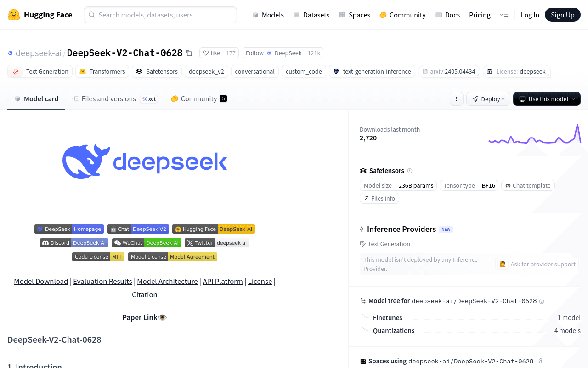Screen dimensions: 588x368
Task: Select the deepseek_v2 tag
Action: pos(206,71)
